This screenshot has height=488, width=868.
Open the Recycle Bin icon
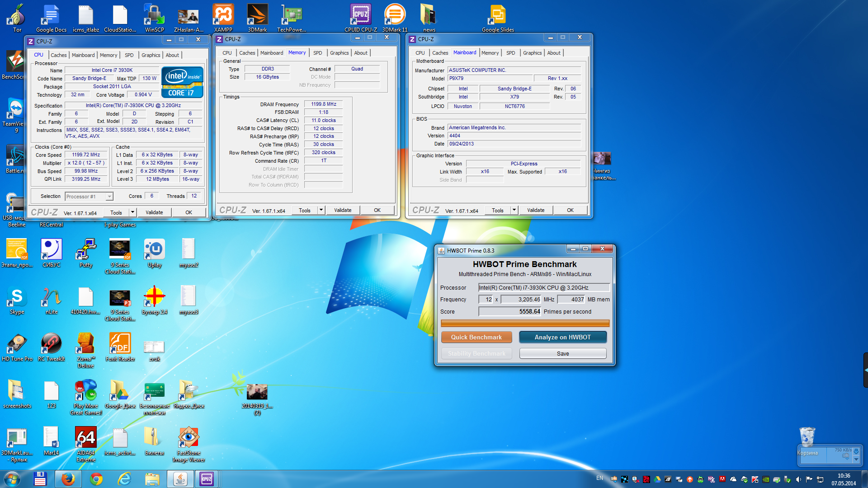[807, 441]
